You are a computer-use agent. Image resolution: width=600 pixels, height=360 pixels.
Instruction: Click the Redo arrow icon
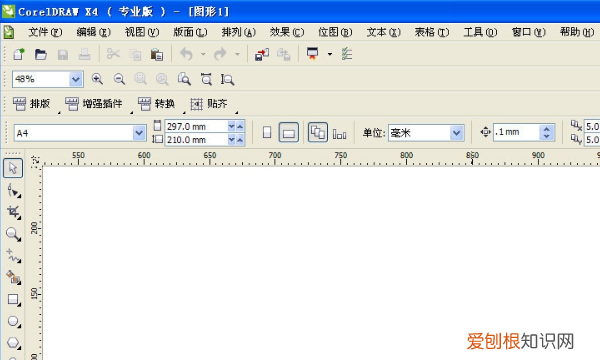click(220, 54)
